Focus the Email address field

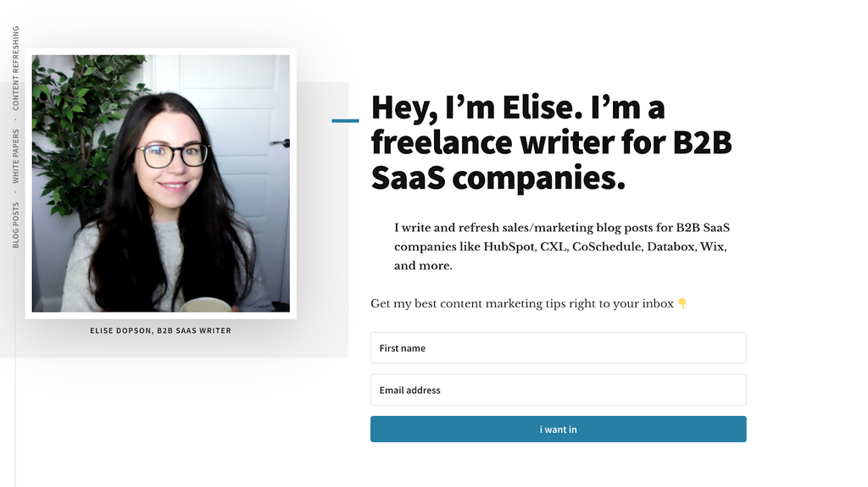coord(558,390)
